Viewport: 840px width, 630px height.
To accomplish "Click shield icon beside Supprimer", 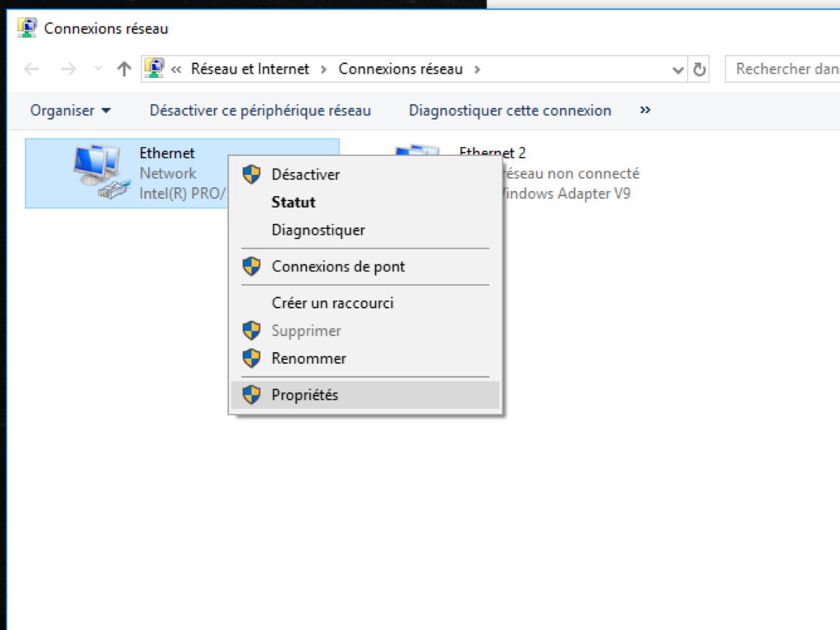I will click(x=252, y=330).
